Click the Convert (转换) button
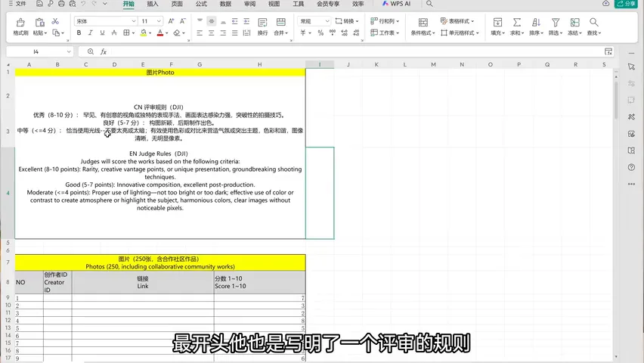 (x=347, y=21)
